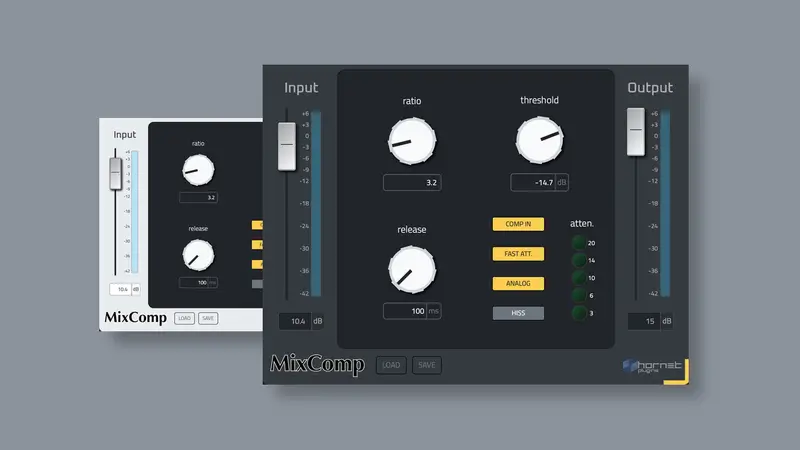Click the release value field in light MixComp
The height and width of the screenshot is (450, 800).
198,282
